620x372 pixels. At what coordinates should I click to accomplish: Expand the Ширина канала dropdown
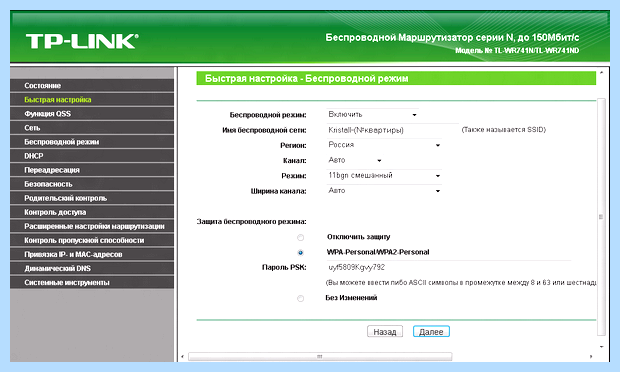click(384, 191)
